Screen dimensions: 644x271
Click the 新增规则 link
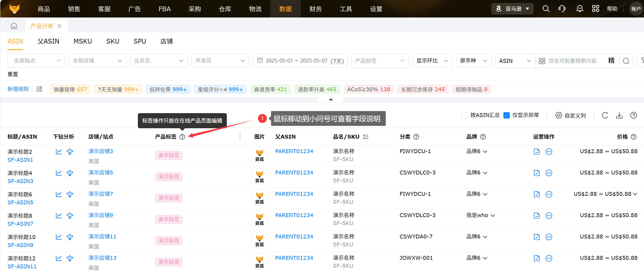pyautogui.click(x=18, y=89)
